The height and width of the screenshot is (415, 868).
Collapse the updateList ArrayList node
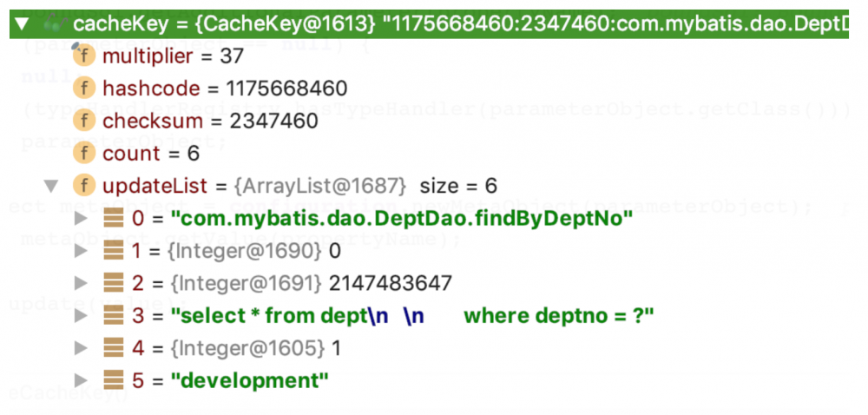coord(51,186)
